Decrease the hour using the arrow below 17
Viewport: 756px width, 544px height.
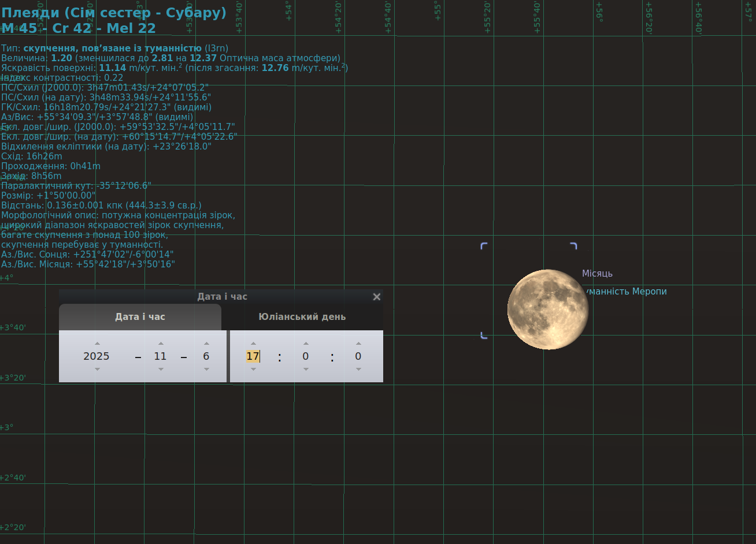pyautogui.click(x=253, y=369)
